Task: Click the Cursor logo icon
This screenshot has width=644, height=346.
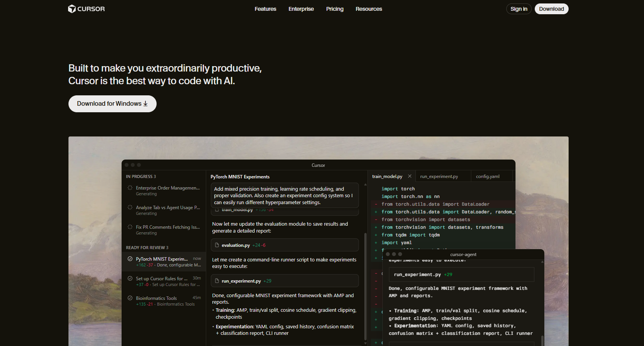Action: click(x=72, y=8)
